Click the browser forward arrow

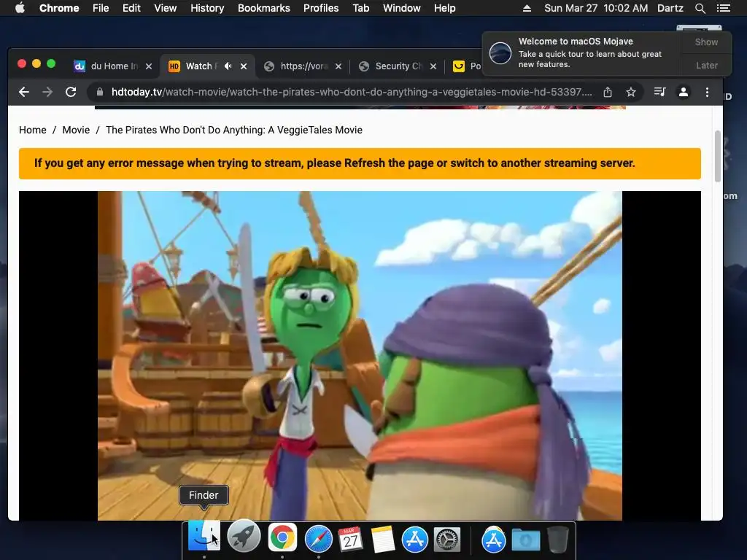pos(47,92)
